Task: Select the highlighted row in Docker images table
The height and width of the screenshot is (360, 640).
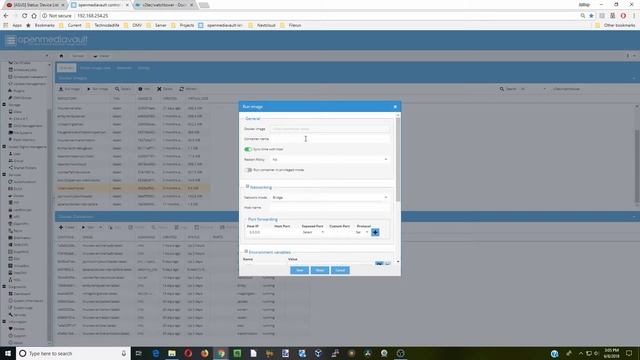Action: [133, 188]
